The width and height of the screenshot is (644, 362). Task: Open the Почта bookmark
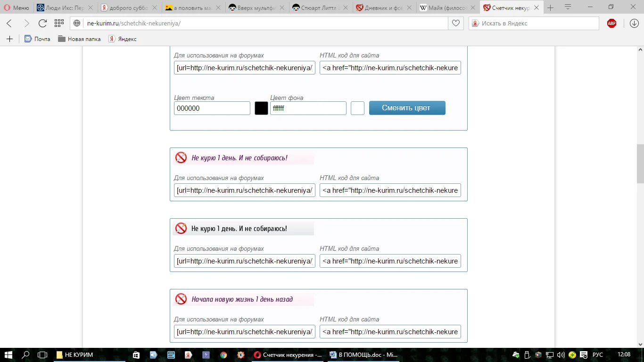point(37,39)
